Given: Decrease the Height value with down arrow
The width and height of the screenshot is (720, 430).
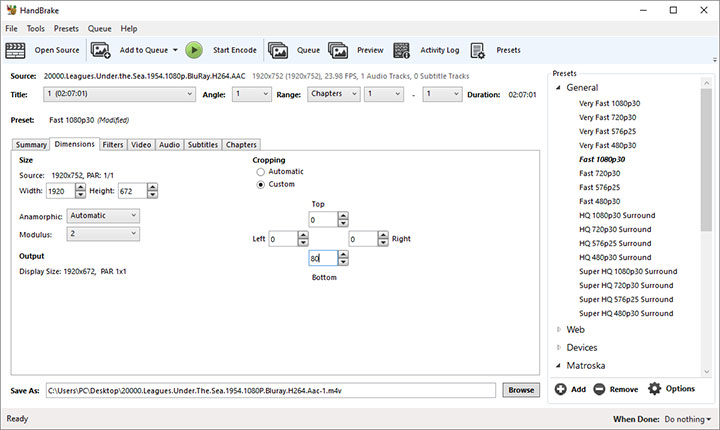Looking at the screenshot, I should click(x=152, y=195).
